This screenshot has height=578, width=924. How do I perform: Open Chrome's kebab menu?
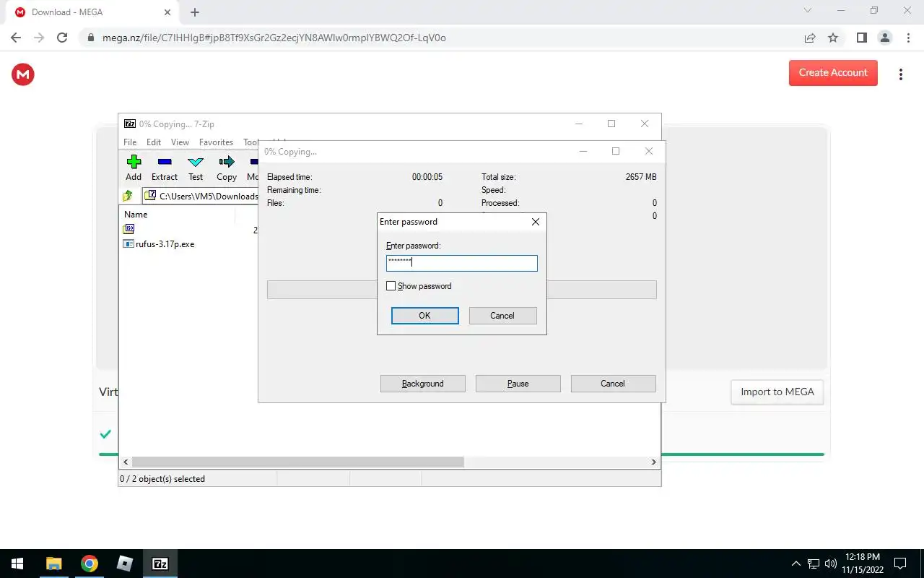point(907,38)
